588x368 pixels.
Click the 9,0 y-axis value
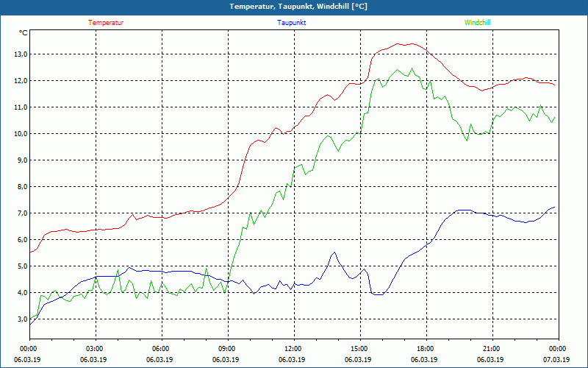[x=23, y=160]
